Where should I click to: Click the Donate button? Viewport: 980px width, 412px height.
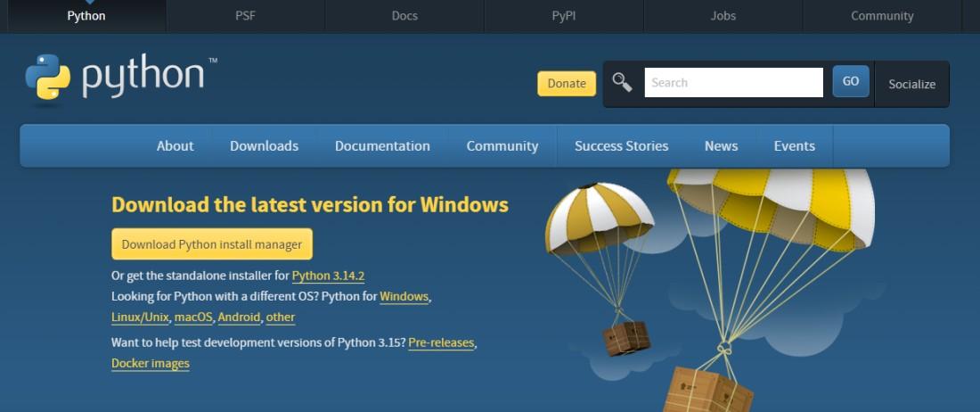[x=567, y=83]
